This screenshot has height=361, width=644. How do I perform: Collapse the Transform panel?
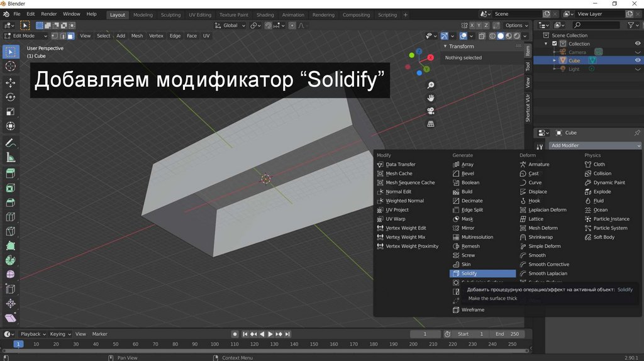click(445, 47)
